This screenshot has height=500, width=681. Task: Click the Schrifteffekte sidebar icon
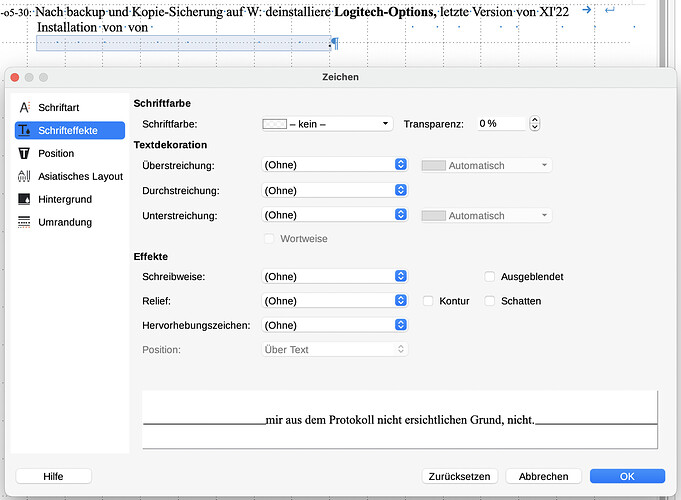(24, 130)
